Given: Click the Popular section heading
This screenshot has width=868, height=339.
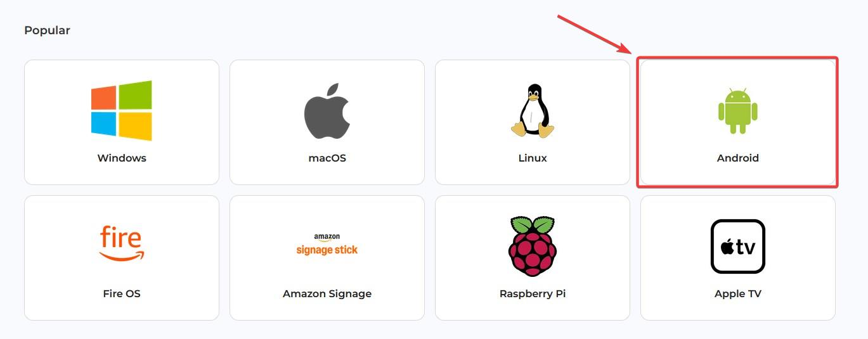Looking at the screenshot, I should (47, 30).
